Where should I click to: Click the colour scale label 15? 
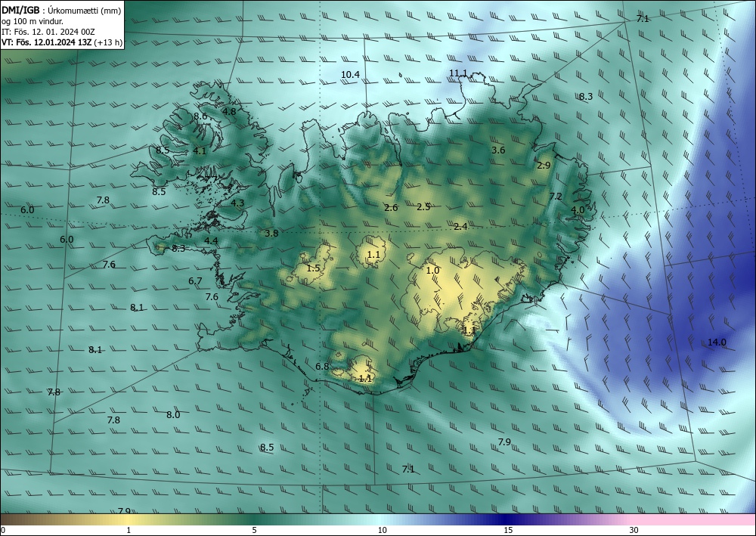pos(508,531)
